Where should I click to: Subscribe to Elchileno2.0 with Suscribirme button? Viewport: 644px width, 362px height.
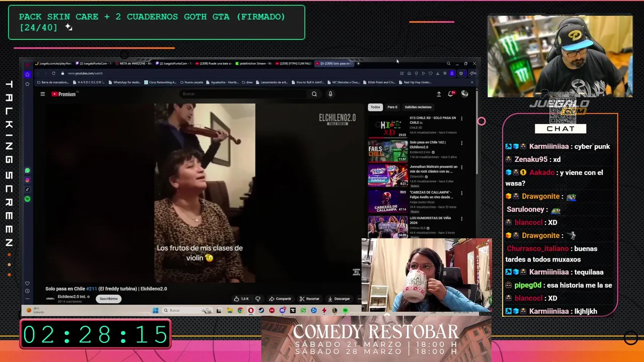[109, 299]
